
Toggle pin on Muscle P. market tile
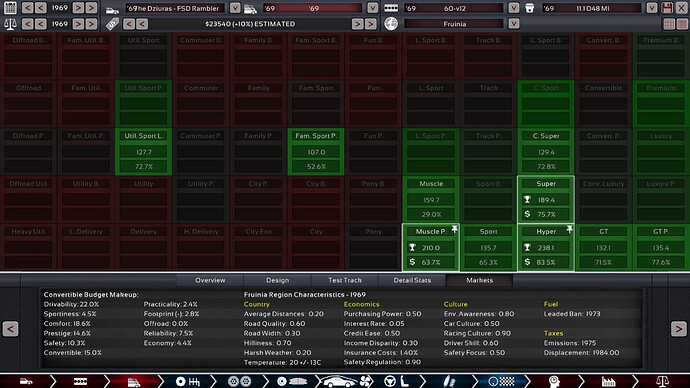point(454,229)
